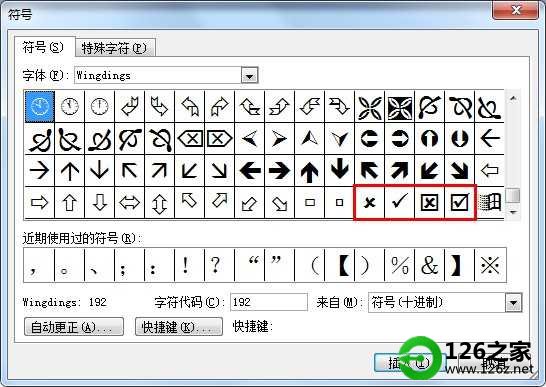This screenshot has height=387, width=546.
Task: Pick the outlined down arrow symbol
Action: click(x=100, y=202)
